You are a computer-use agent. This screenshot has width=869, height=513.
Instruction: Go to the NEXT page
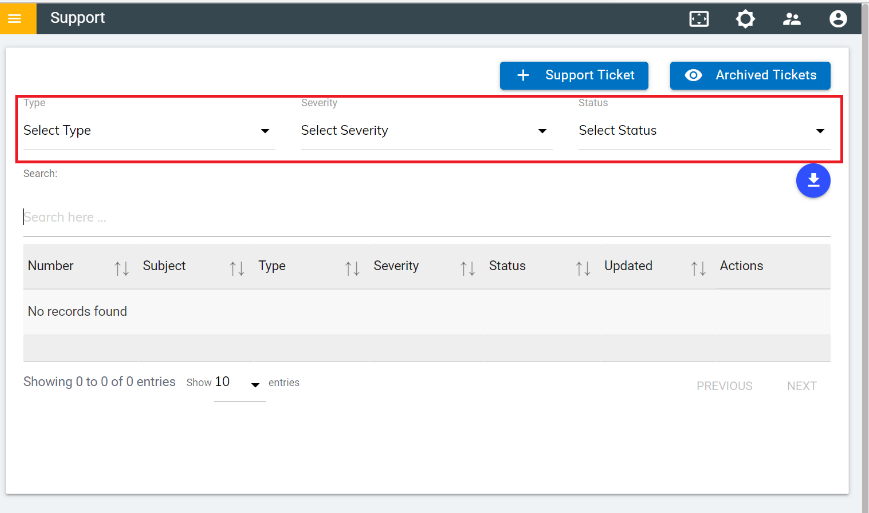point(801,386)
